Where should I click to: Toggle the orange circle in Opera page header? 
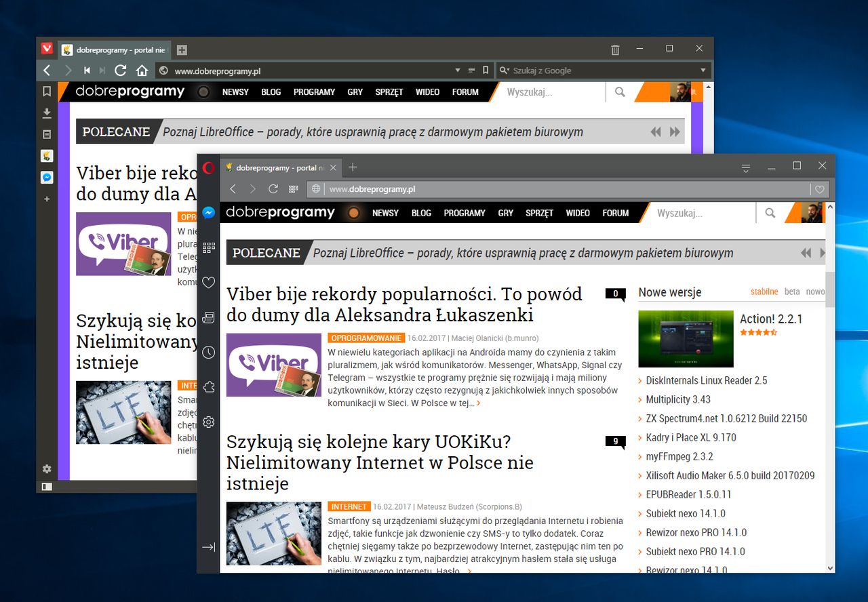point(353,213)
